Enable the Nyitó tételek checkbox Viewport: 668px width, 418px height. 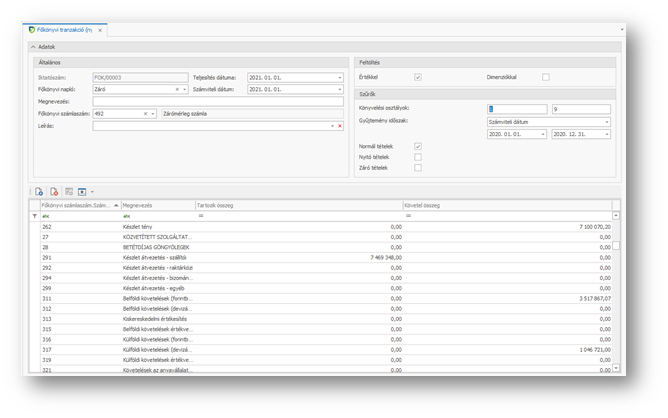(418, 157)
